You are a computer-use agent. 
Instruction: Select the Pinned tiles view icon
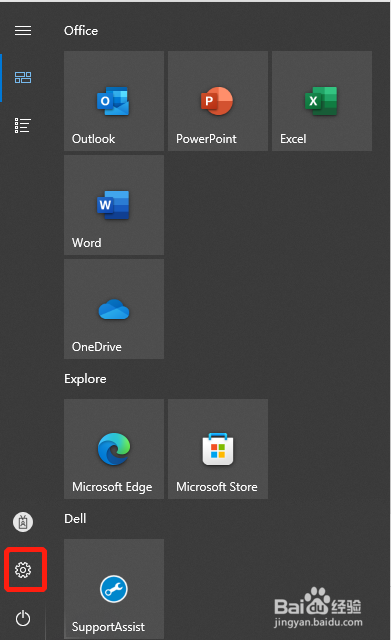click(23, 78)
